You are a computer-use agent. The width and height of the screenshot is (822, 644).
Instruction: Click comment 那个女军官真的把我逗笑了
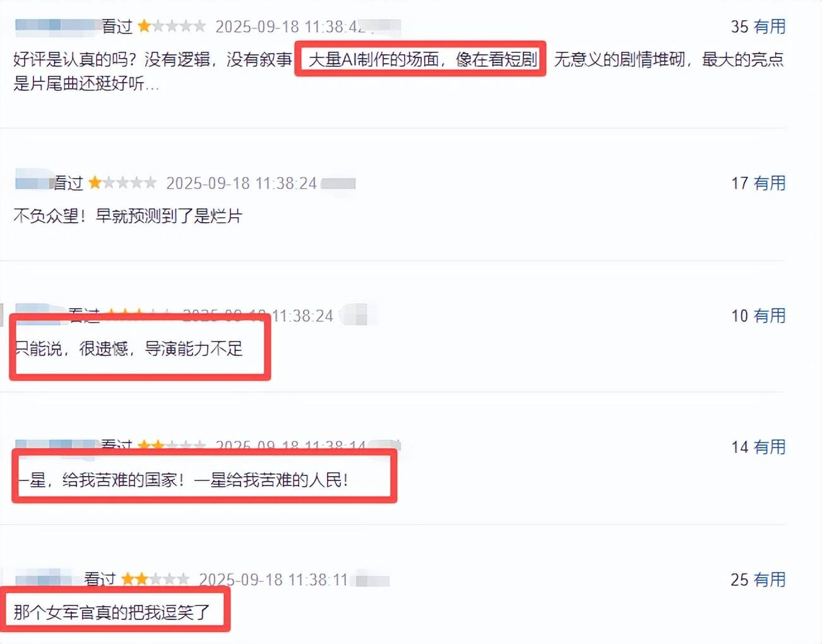point(112,612)
